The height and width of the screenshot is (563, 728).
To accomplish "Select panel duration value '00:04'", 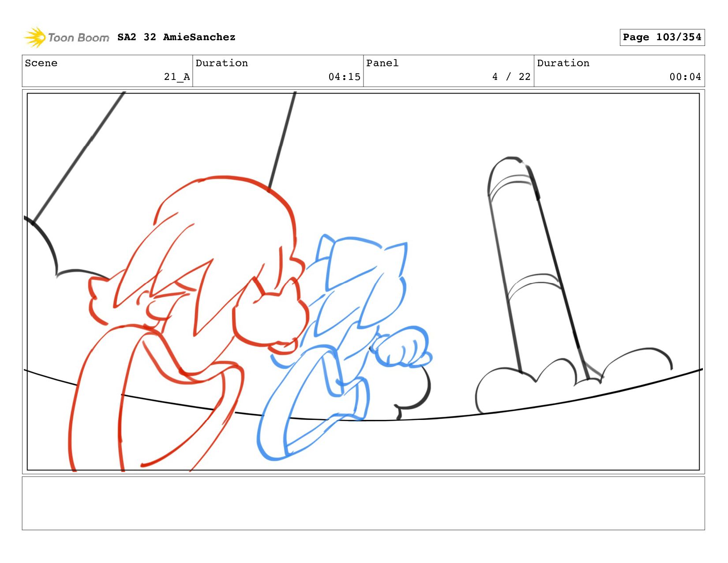I will click(685, 77).
